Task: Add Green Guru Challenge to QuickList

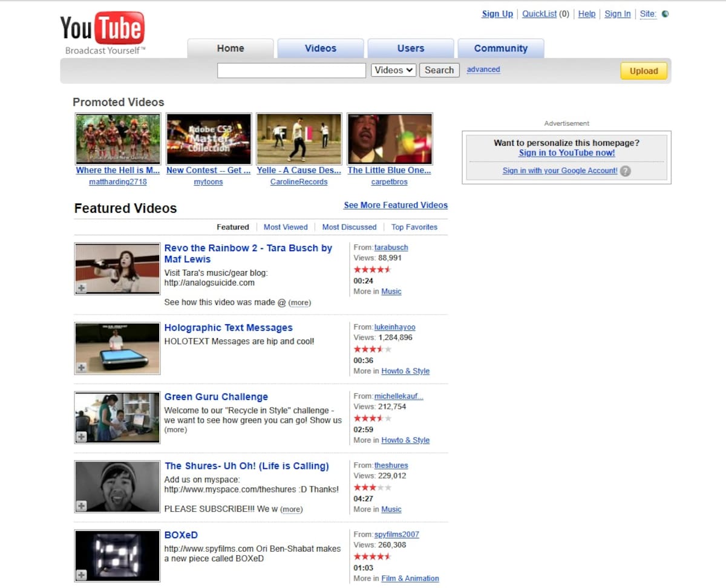Action: pos(81,437)
